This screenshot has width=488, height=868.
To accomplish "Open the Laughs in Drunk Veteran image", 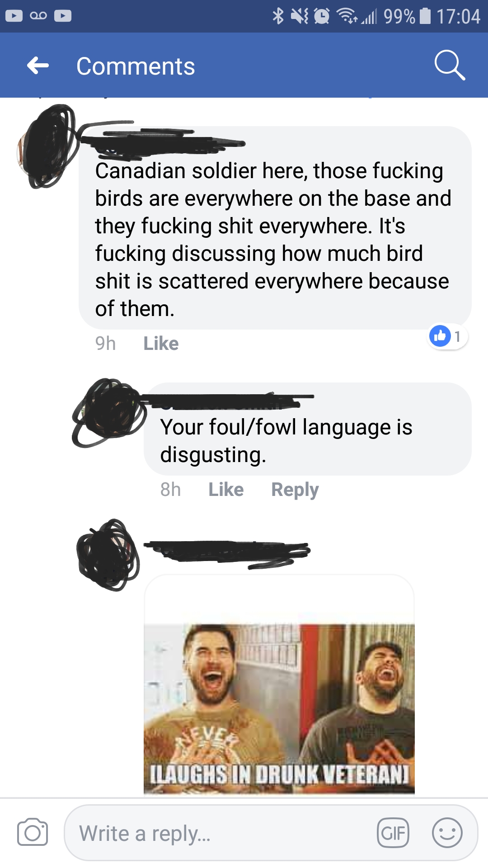I will 279,708.
